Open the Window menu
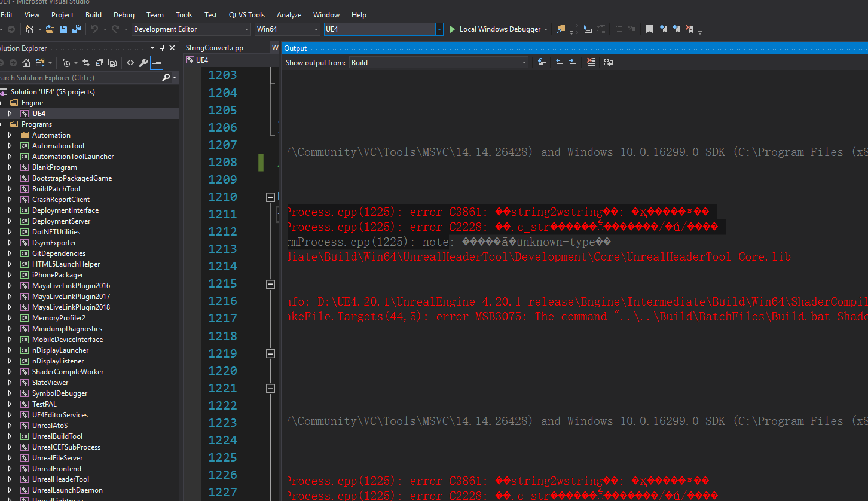868x501 pixels. click(326, 14)
